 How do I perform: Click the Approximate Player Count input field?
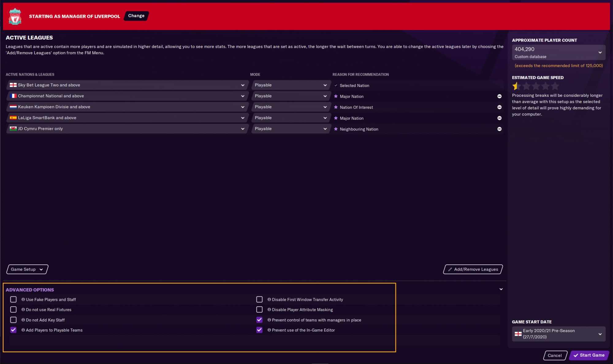tap(559, 52)
